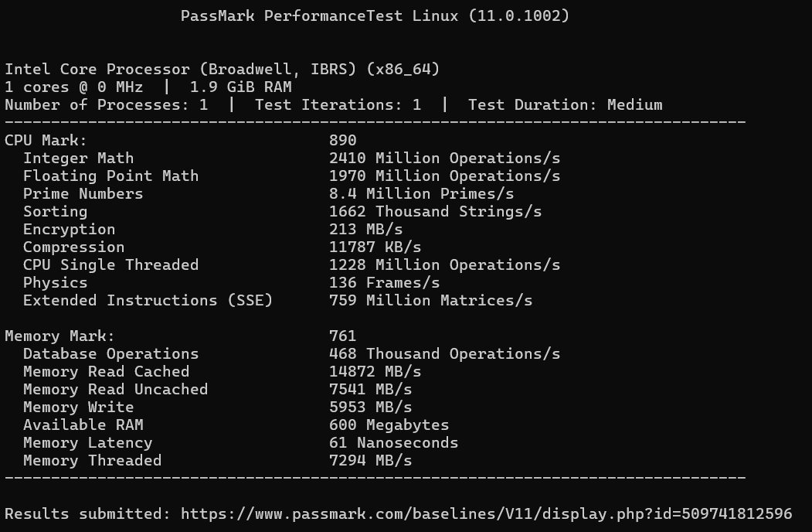Click the Sorting Thousand Strings/s value
Image resolution: width=812 pixels, height=532 pixels.
pos(436,212)
